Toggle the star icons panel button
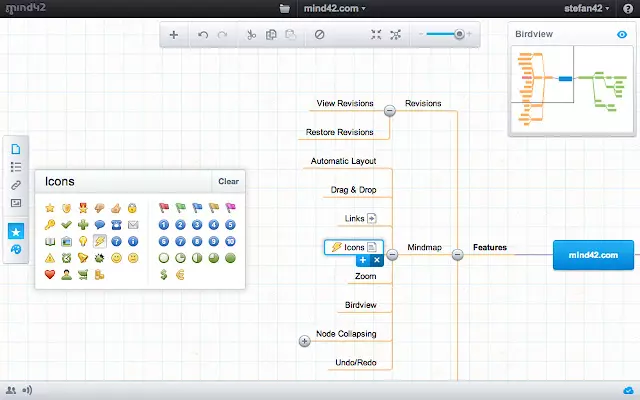This screenshot has height=400, width=640. tap(15, 231)
